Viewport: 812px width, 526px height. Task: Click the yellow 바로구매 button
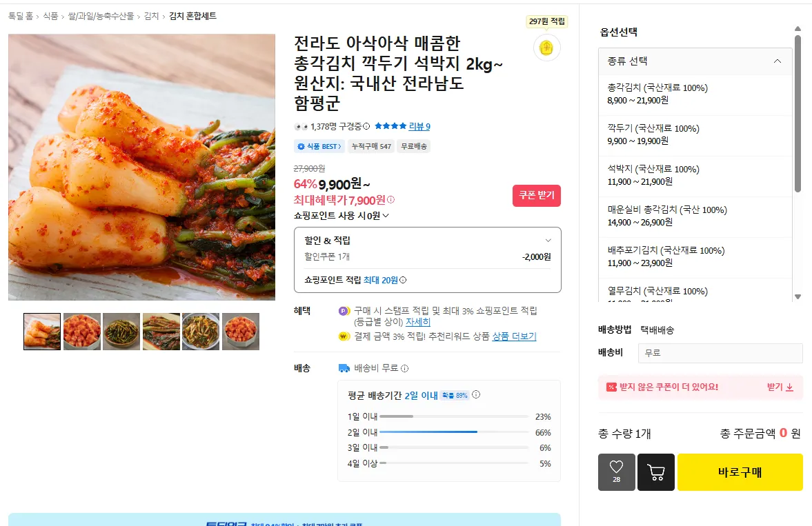[740, 472]
